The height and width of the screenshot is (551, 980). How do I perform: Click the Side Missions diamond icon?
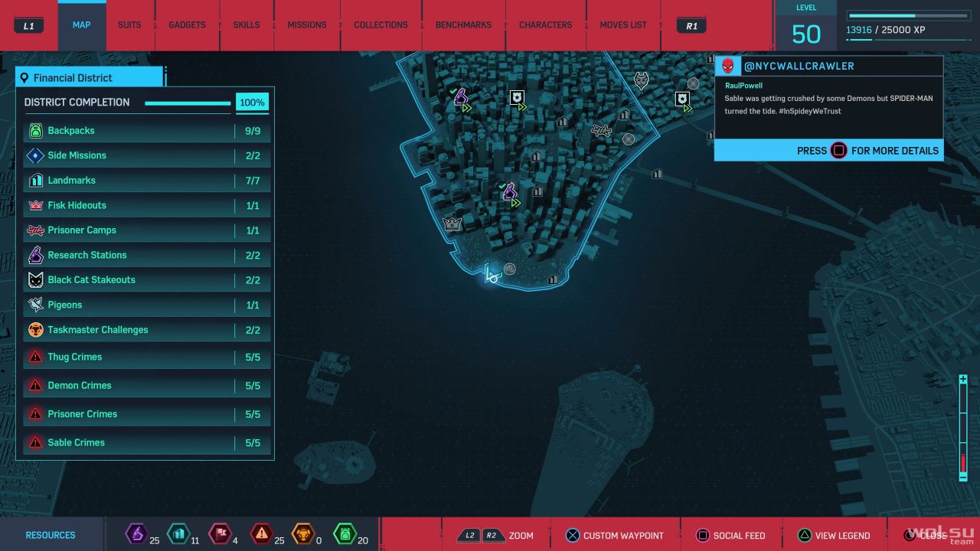[35, 156]
